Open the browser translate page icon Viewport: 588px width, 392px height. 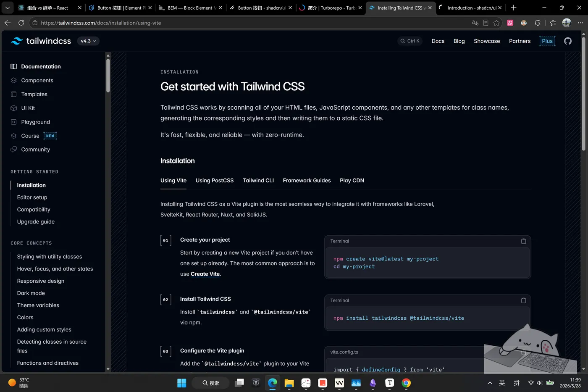[x=475, y=23]
